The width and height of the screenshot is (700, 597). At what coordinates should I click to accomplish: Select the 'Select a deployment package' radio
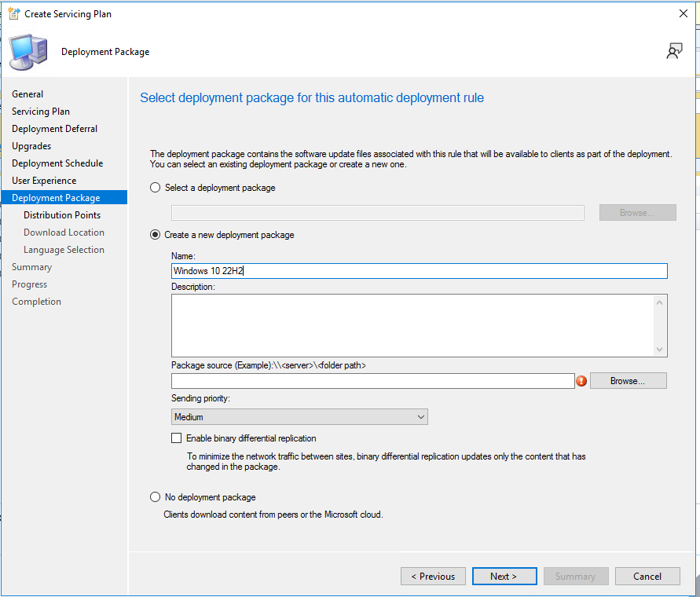tap(155, 188)
